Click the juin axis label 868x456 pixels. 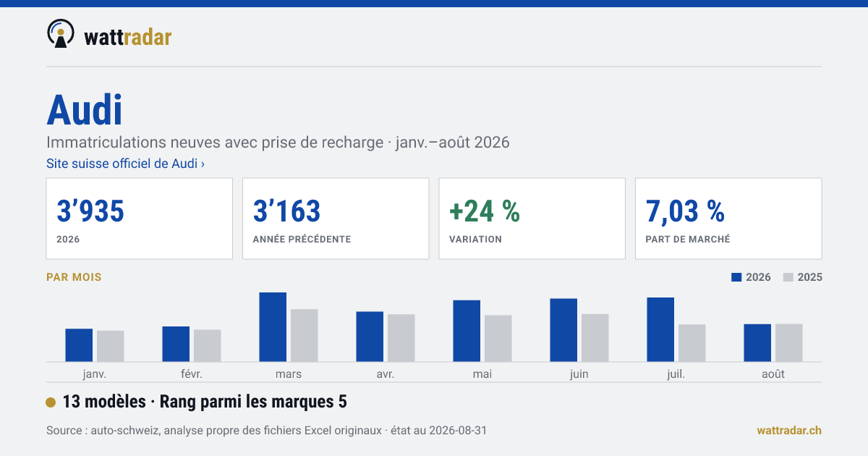tap(579, 374)
